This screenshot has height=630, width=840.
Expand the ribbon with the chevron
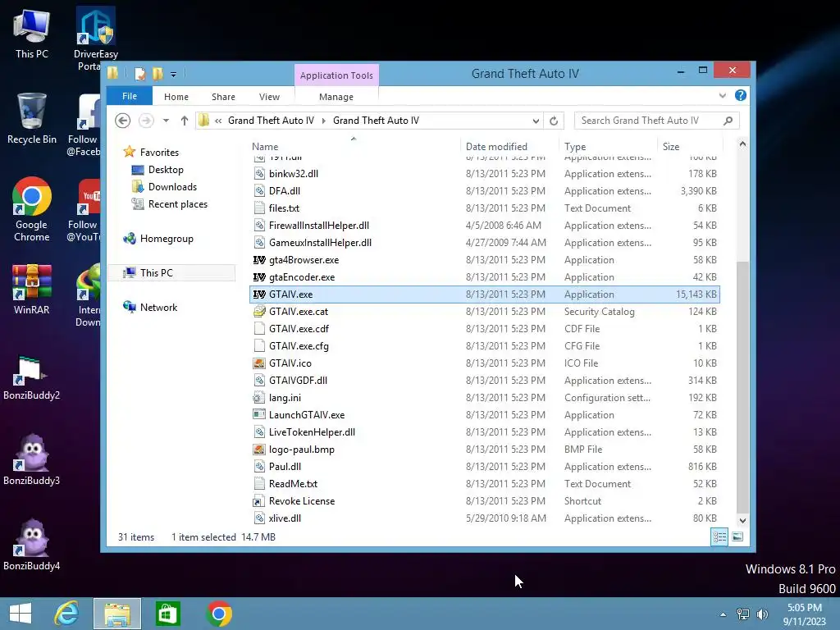tap(723, 95)
